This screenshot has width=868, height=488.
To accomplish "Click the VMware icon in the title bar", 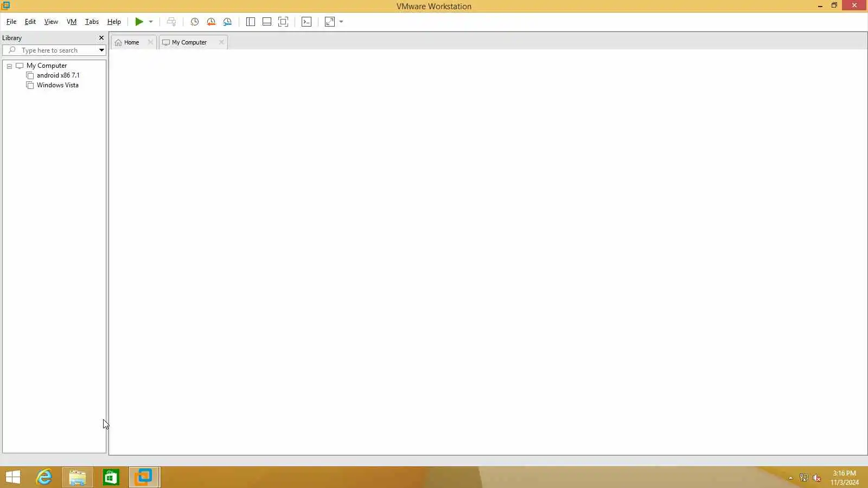I will (6, 5).
